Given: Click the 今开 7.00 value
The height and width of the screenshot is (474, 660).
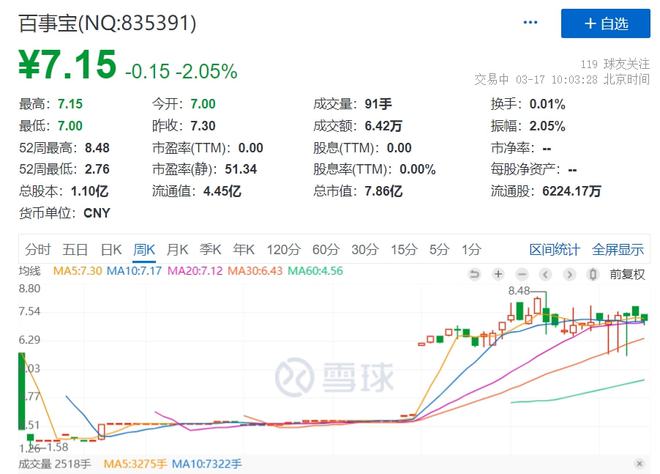Looking at the screenshot, I should [184, 104].
